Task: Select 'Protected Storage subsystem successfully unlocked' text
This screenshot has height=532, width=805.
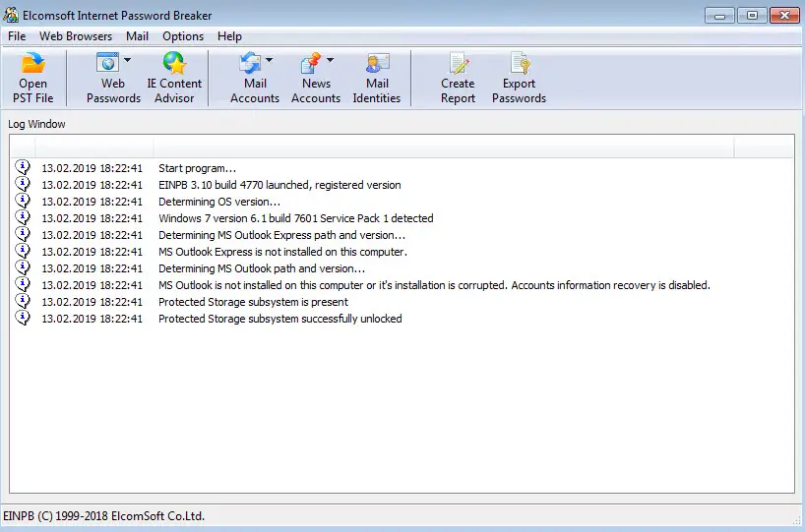Action: point(279,319)
